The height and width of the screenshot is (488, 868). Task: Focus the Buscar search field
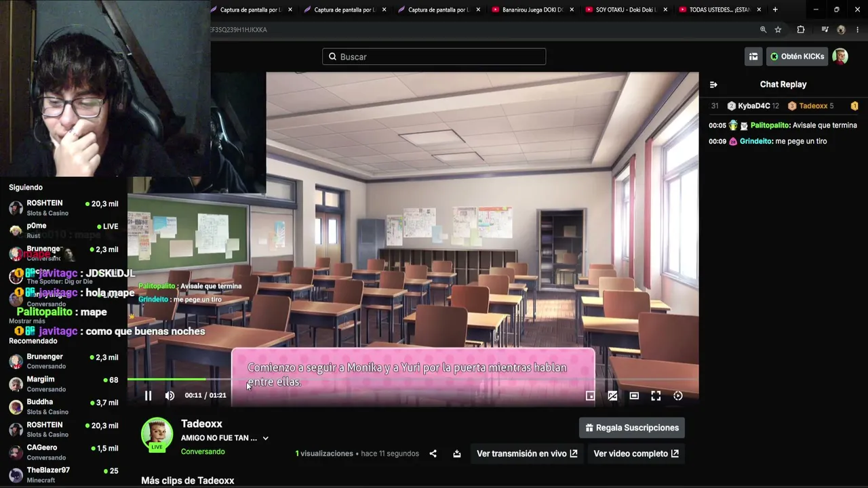click(434, 57)
